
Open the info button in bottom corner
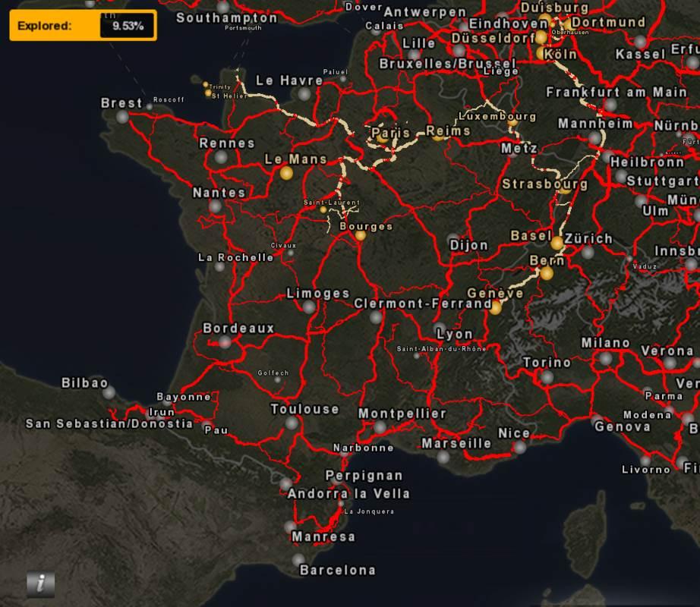point(40,583)
